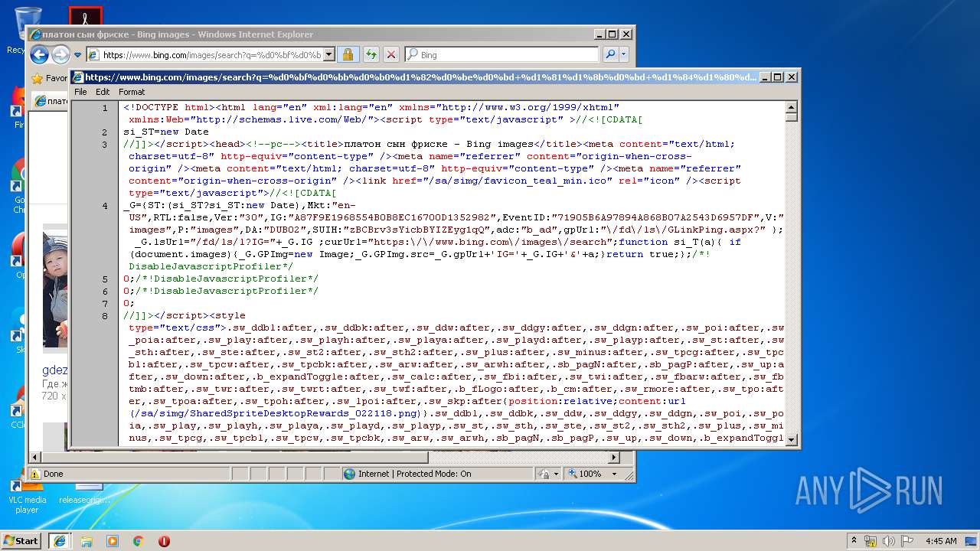The image size is (980, 551).
Task: Maximize the source viewer window
Action: [778, 77]
